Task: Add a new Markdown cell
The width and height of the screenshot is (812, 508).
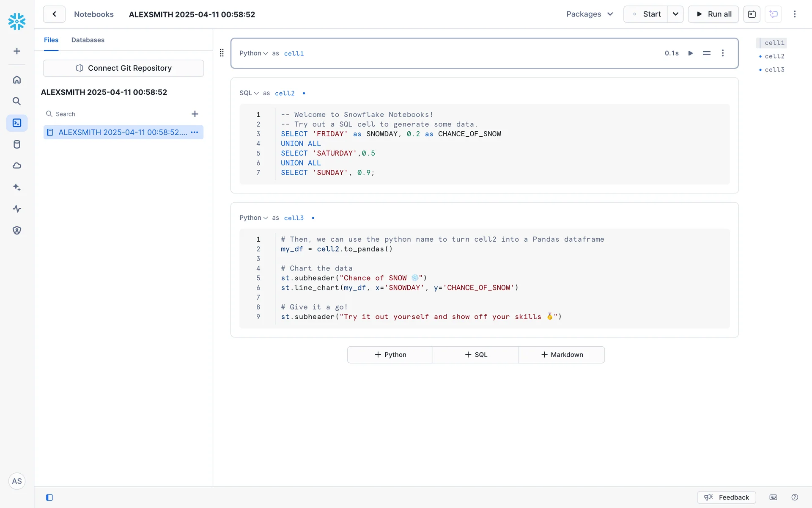Action: point(562,355)
